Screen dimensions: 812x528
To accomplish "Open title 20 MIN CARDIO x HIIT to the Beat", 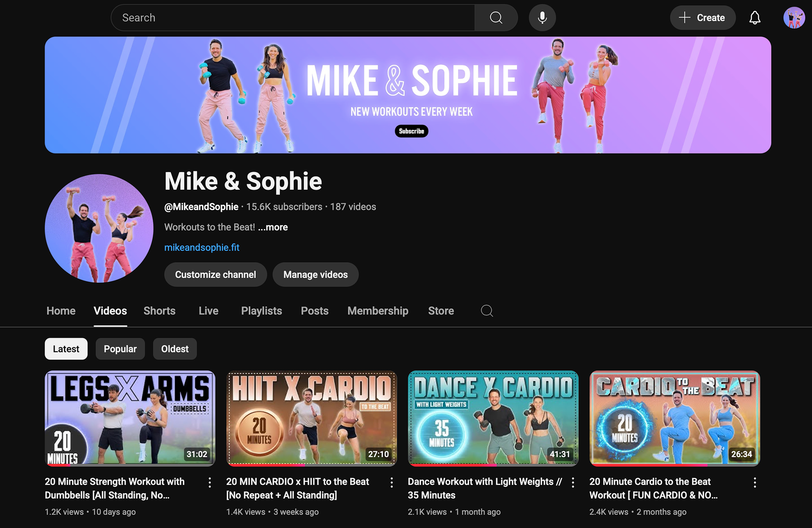I will [x=298, y=488].
